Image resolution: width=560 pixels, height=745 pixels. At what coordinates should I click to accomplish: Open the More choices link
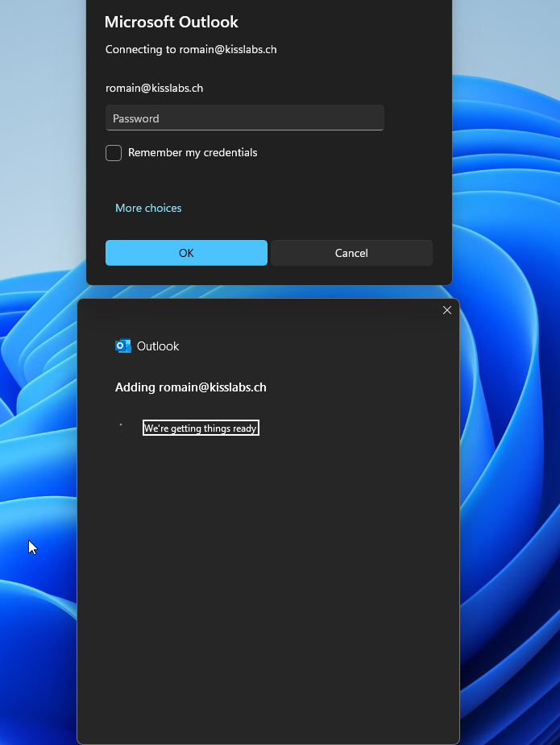click(148, 208)
